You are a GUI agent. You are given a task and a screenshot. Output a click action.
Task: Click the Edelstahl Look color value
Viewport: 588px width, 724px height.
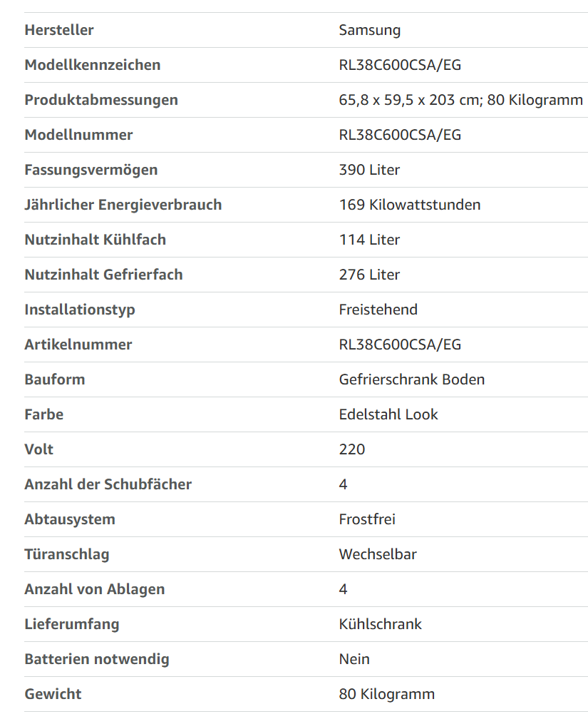coord(388,414)
